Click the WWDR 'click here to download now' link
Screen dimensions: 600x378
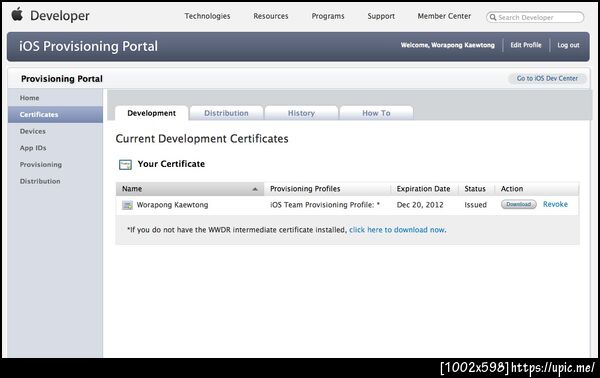[x=398, y=230]
